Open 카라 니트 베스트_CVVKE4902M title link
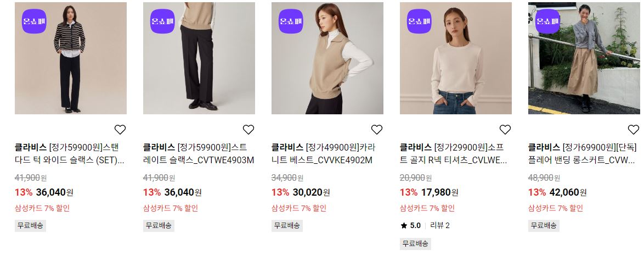Screen dimensions: 644x255 pos(324,154)
